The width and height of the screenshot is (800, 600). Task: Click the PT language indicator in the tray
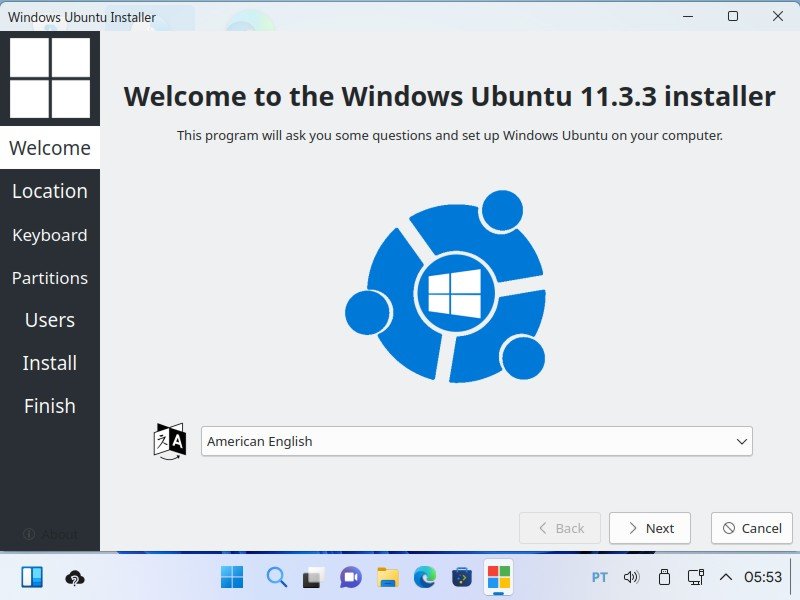tap(599, 577)
